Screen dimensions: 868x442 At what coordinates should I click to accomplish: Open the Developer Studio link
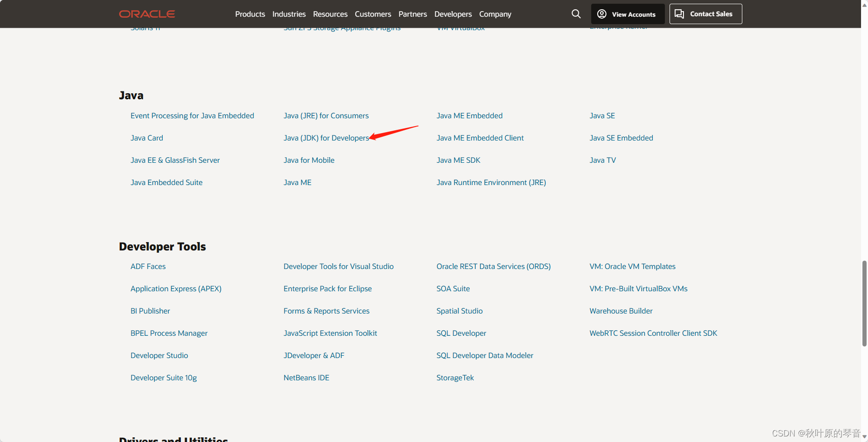(160, 355)
